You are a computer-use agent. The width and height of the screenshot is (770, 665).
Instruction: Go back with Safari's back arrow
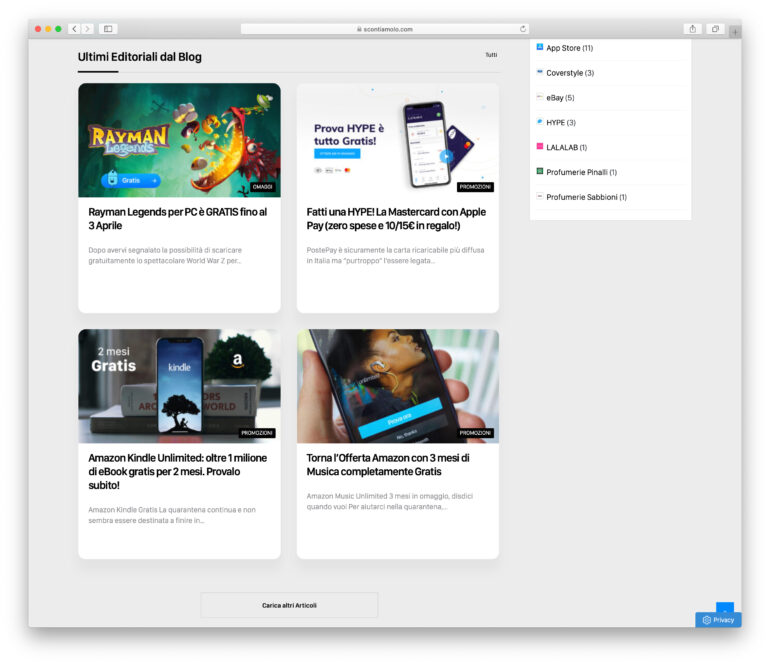pos(75,29)
